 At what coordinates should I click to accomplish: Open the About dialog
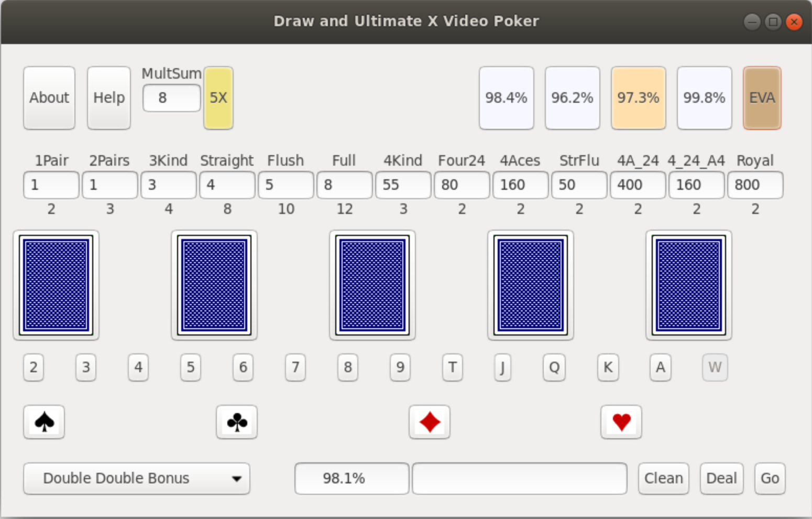(49, 98)
